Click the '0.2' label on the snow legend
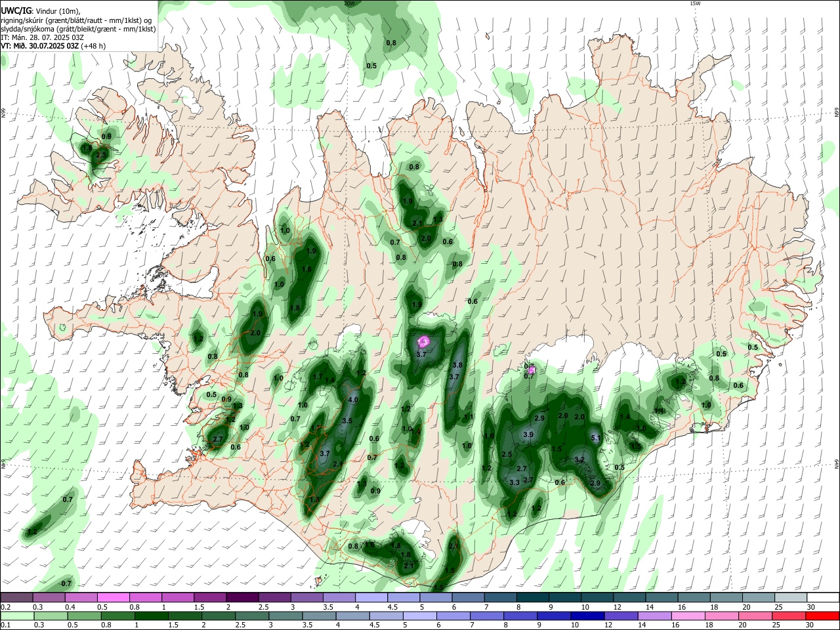840x630 pixels. (x=6, y=607)
